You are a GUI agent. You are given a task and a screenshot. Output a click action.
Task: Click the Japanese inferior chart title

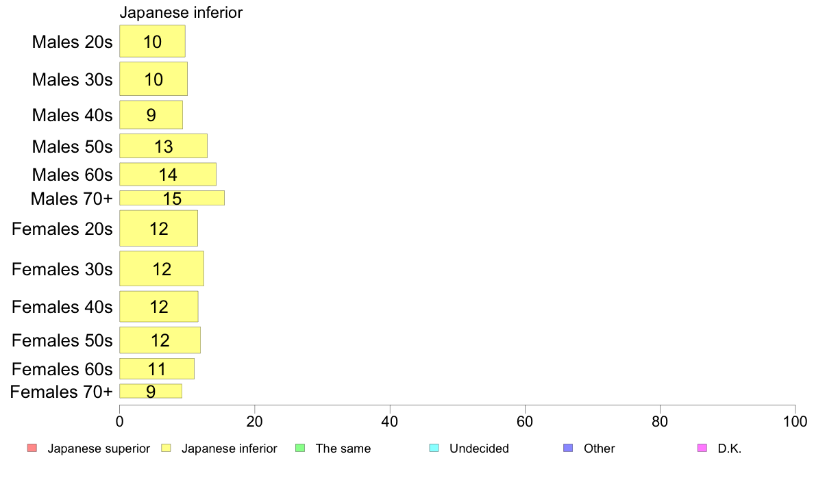pyautogui.click(x=181, y=12)
